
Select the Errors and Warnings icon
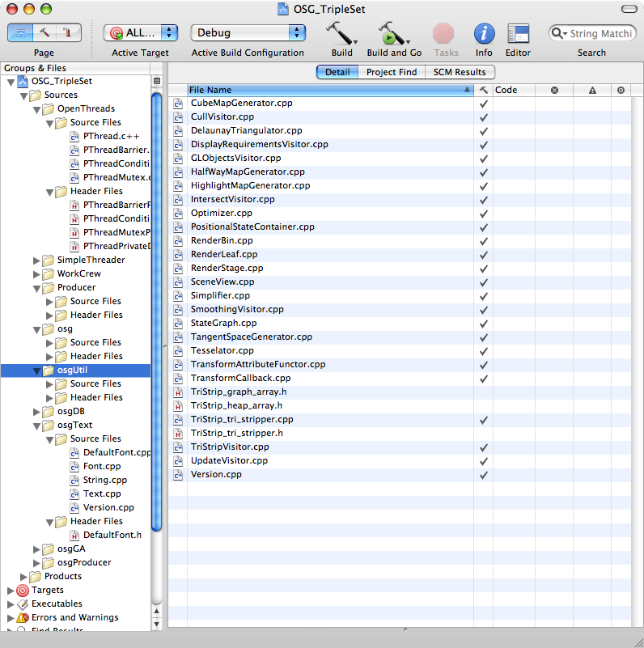tap(23, 618)
